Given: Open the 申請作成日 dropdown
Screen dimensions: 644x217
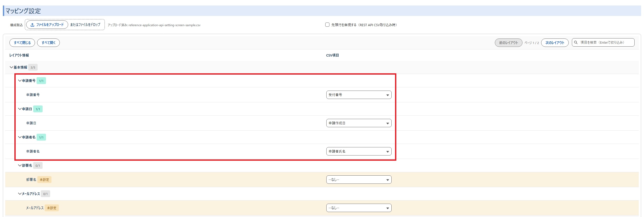Looking at the screenshot, I should click(359, 123).
